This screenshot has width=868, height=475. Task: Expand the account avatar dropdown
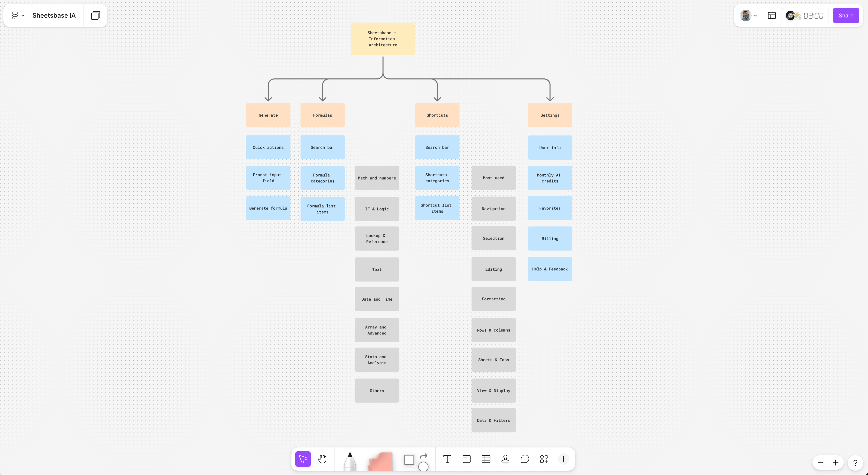749,15
